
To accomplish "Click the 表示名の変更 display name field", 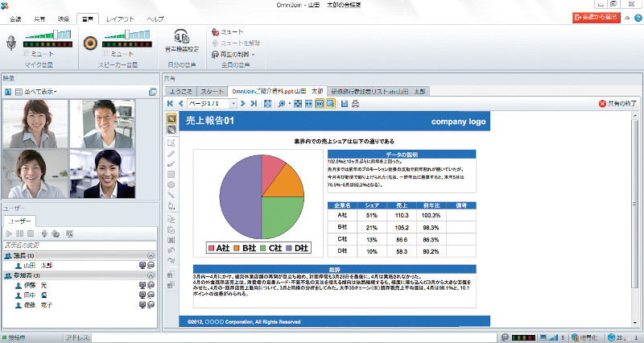I will pos(80,246).
